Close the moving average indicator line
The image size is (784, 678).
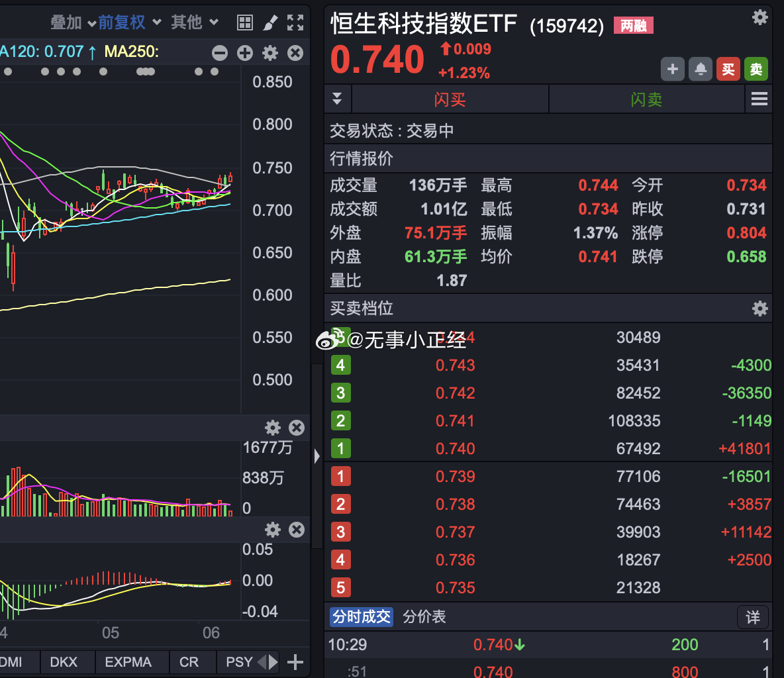(x=295, y=53)
